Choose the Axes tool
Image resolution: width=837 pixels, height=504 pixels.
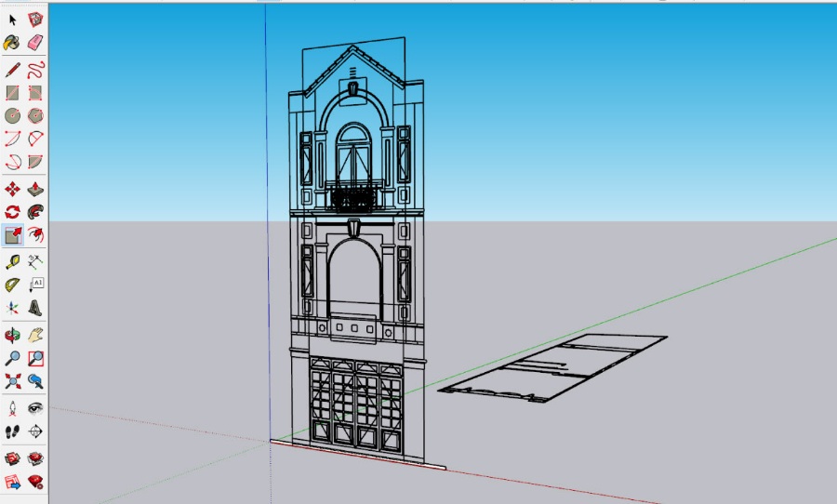coord(12,308)
